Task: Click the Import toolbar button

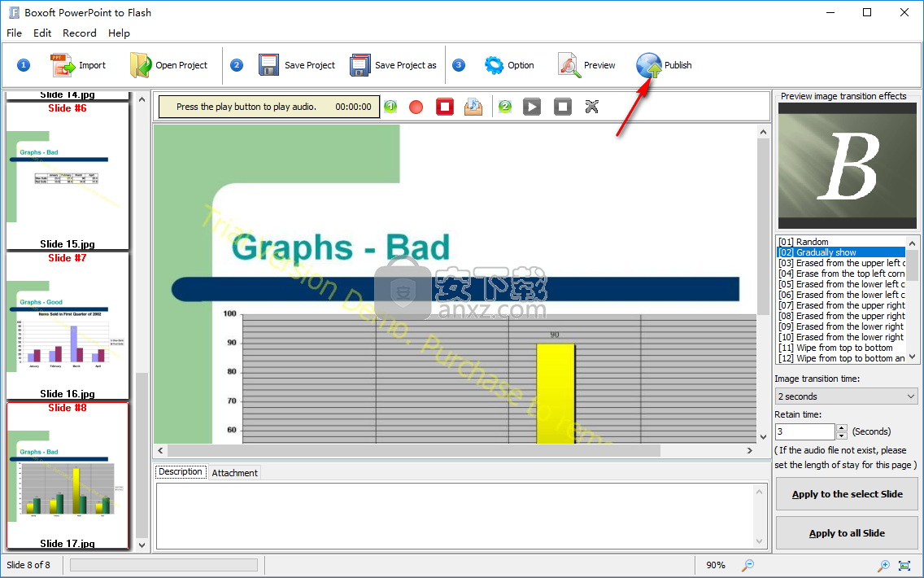Action: coord(78,65)
